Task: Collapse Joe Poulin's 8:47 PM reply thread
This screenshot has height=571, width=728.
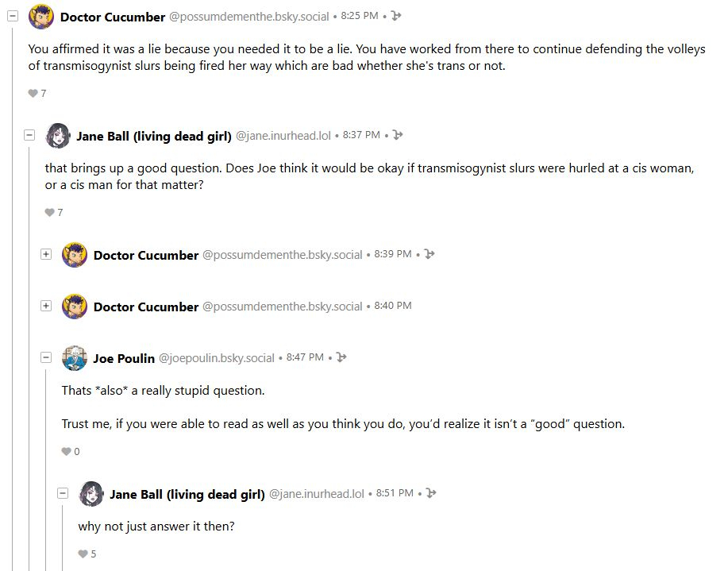Action: click(46, 357)
